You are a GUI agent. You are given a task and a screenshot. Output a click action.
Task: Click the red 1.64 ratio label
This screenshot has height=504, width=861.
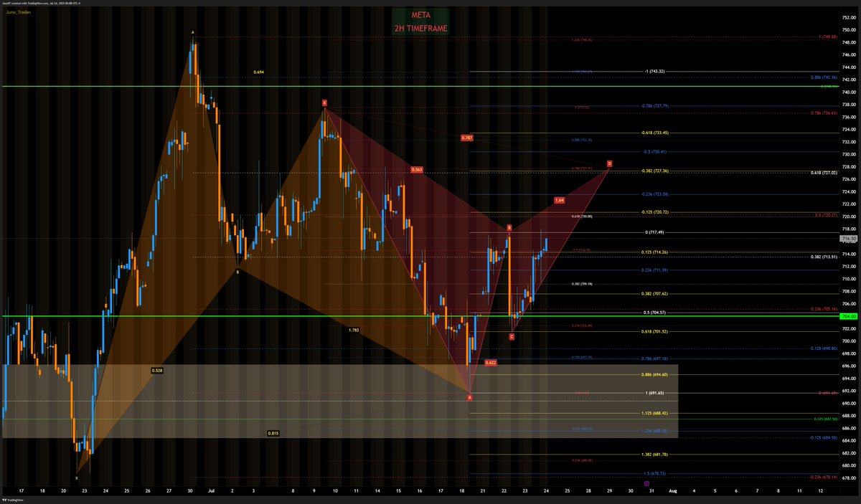click(x=559, y=200)
